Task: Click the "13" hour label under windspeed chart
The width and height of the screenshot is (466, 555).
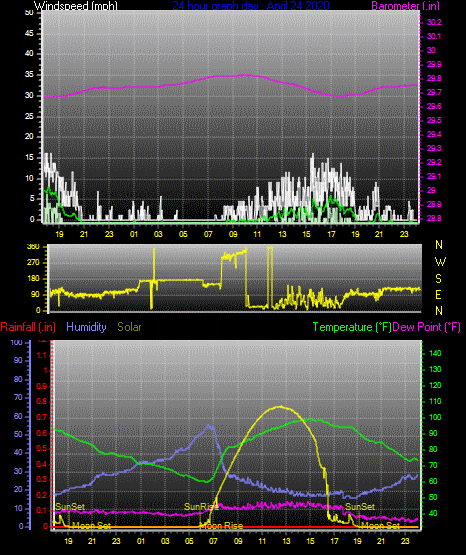Action: pyautogui.click(x=282, y=234)
